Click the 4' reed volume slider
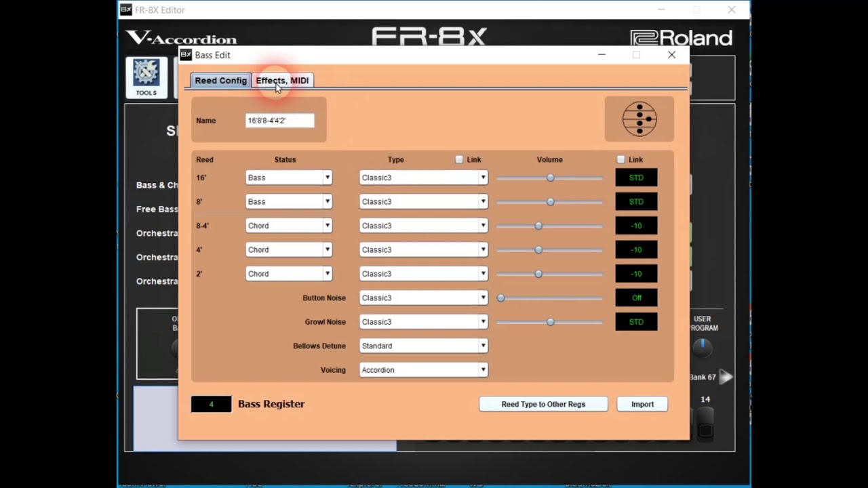Screen dimensions: 868x488 (x=550, y=249)
